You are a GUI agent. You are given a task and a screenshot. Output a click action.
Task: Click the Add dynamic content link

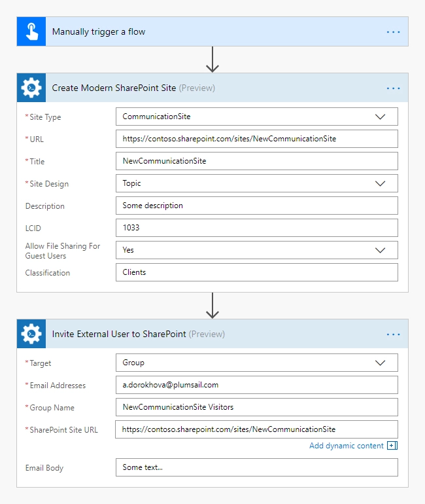tap(347, 446)
